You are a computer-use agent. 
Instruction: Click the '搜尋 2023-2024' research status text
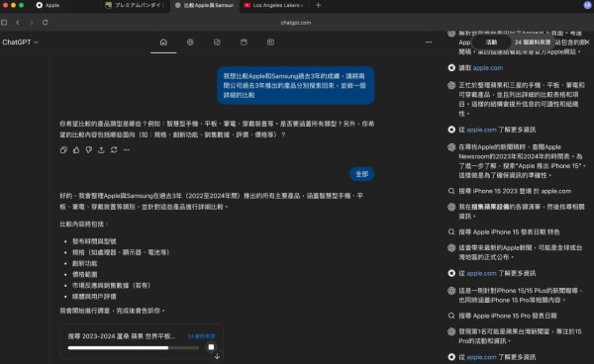[122, 336]
